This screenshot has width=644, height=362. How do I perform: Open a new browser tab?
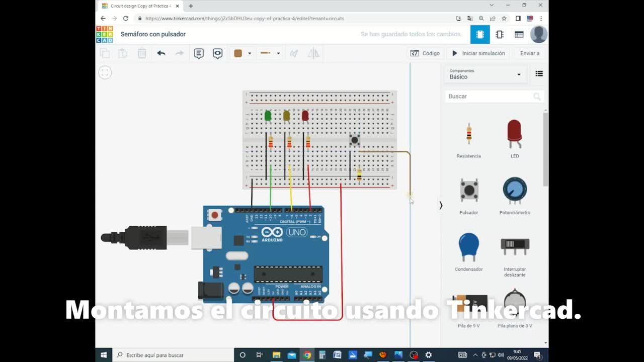pyautogui.click(x=191, y=6)
